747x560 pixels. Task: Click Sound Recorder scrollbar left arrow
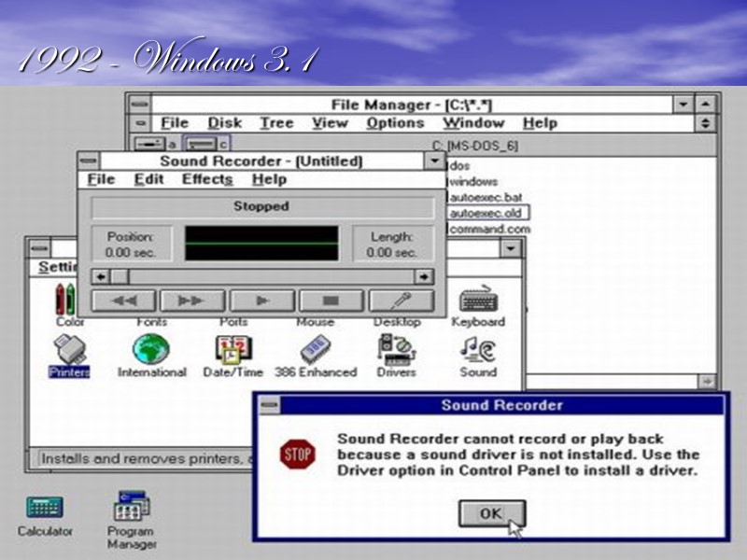click(x=101, y=276)
